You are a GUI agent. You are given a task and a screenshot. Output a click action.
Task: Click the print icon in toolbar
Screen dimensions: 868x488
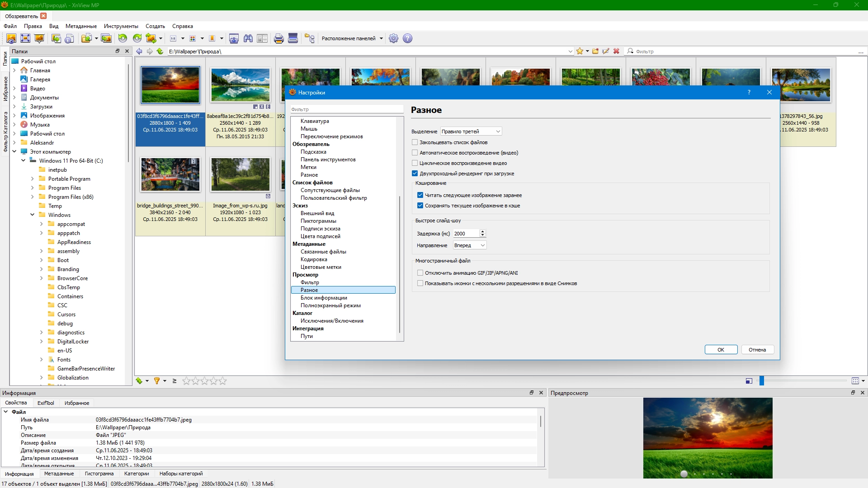point(279,38)
